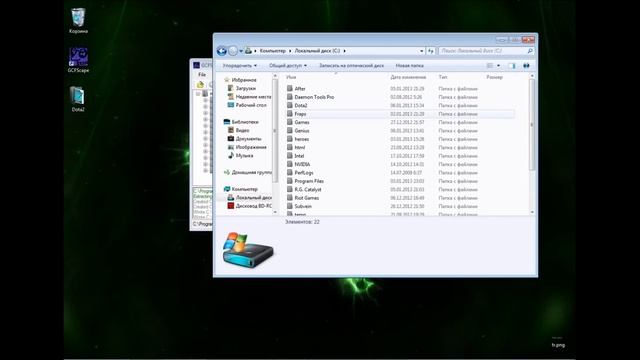Screen dimensions: 640x360
Task: Click Записать на оптический диск button
Action: [351, 66]
